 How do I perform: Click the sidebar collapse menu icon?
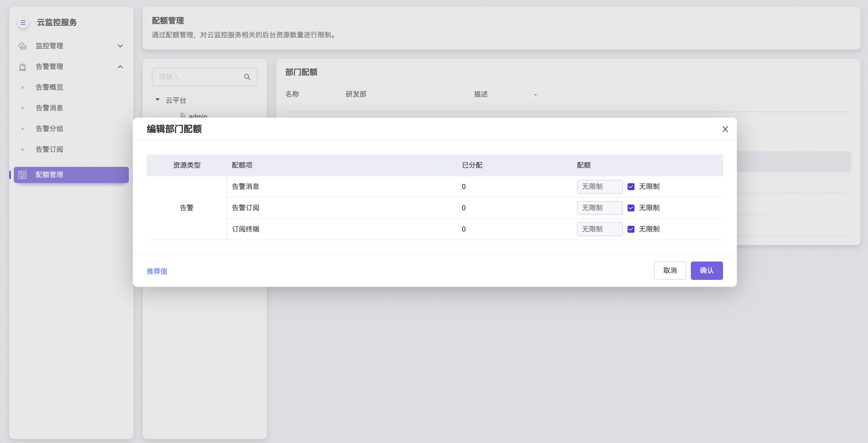coord(23,23)
